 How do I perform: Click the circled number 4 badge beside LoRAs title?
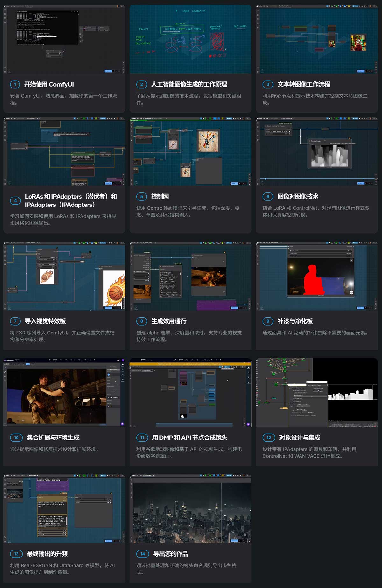pyautogui.click(x=15, y=200)
